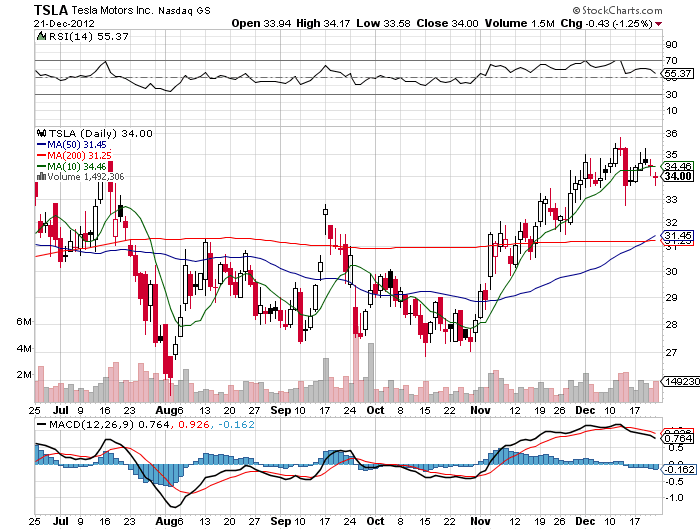
Task: Click the 'Chg -0.43 (-1.25%)' value
Action: coord(607,23)
